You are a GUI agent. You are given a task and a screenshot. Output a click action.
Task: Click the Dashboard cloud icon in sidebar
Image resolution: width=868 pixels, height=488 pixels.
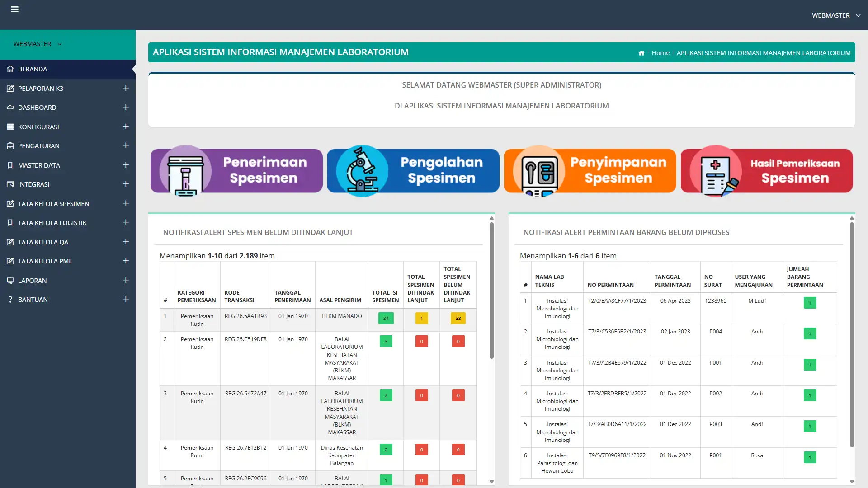[10, 108]
